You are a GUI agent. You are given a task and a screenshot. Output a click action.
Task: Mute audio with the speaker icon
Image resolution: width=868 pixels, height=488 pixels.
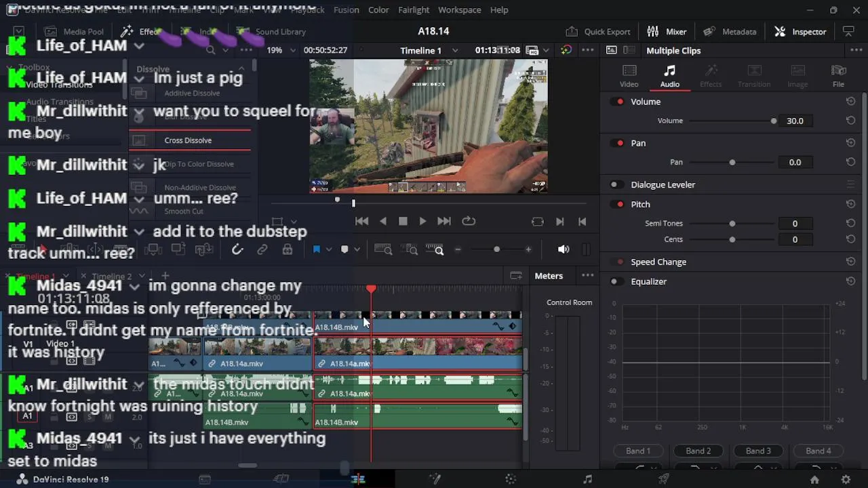point(564,249)
